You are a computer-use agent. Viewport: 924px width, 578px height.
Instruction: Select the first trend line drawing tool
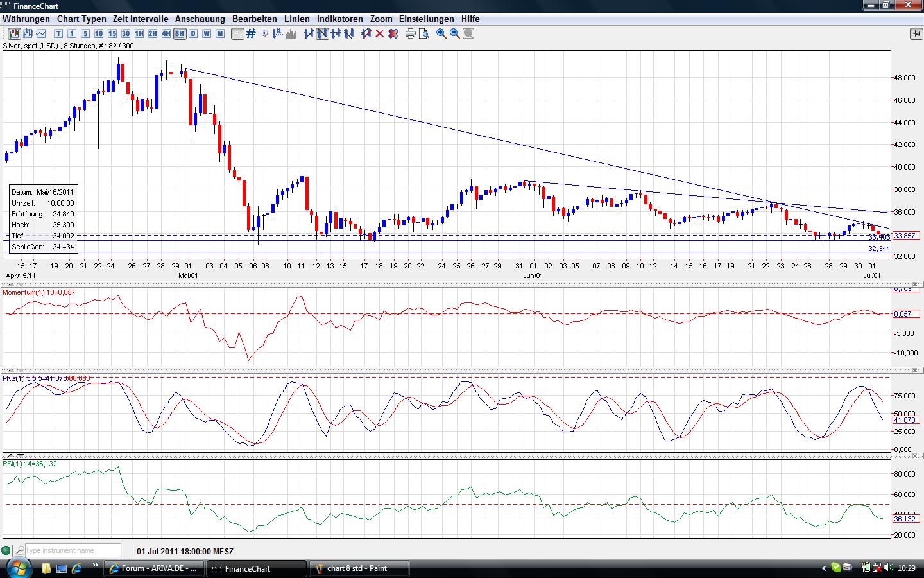(309, 33)
